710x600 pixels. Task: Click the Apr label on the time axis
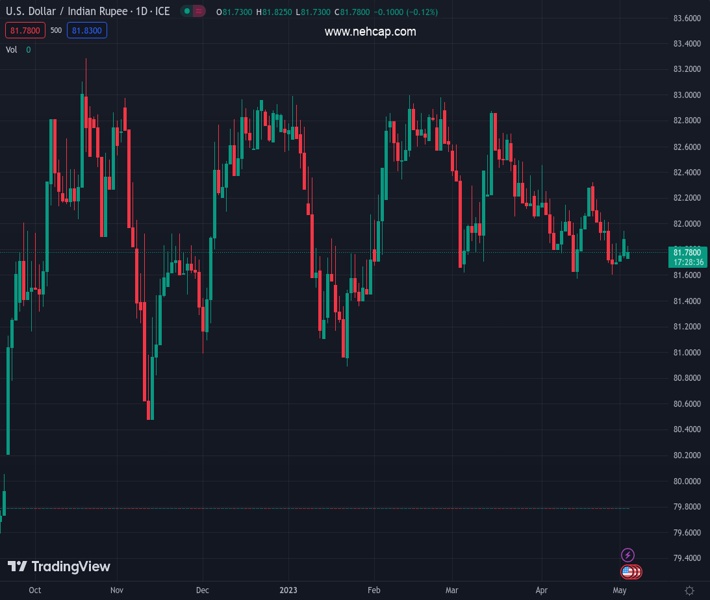tap(541, 590)
